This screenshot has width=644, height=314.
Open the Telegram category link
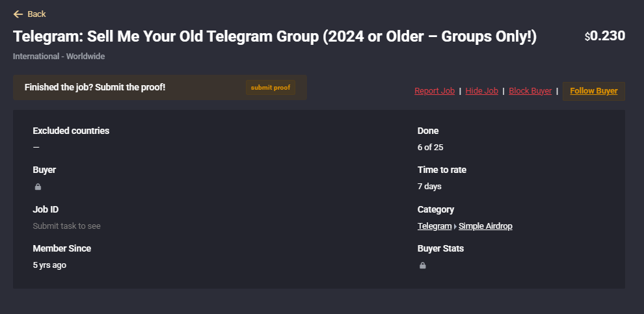(435, 226)
